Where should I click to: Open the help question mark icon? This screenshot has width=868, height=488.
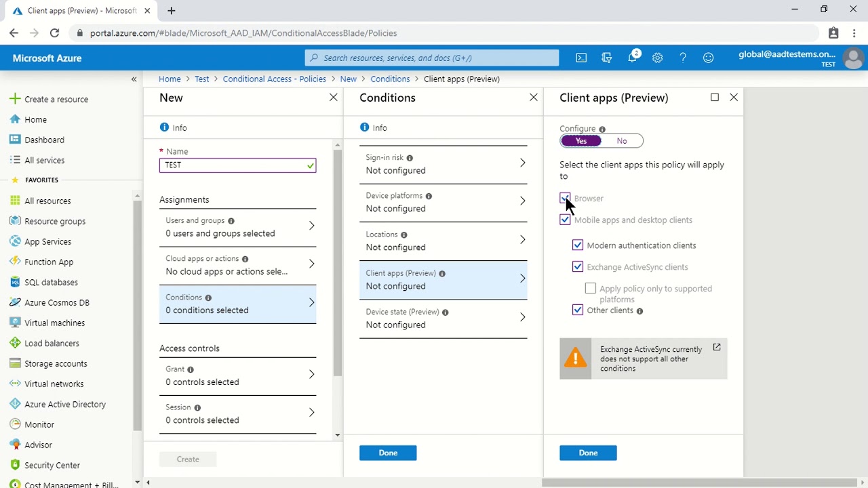coord(683,58)
